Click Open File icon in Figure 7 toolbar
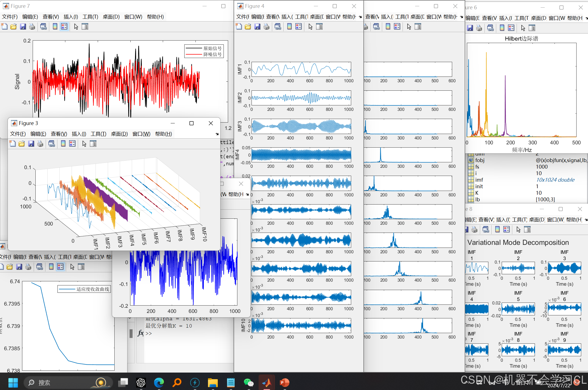This screenshot has width=588, height=390. (13, 26)
